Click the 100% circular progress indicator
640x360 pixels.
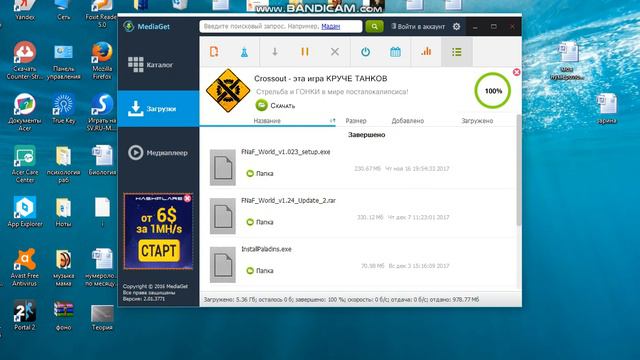click(493, 91)
